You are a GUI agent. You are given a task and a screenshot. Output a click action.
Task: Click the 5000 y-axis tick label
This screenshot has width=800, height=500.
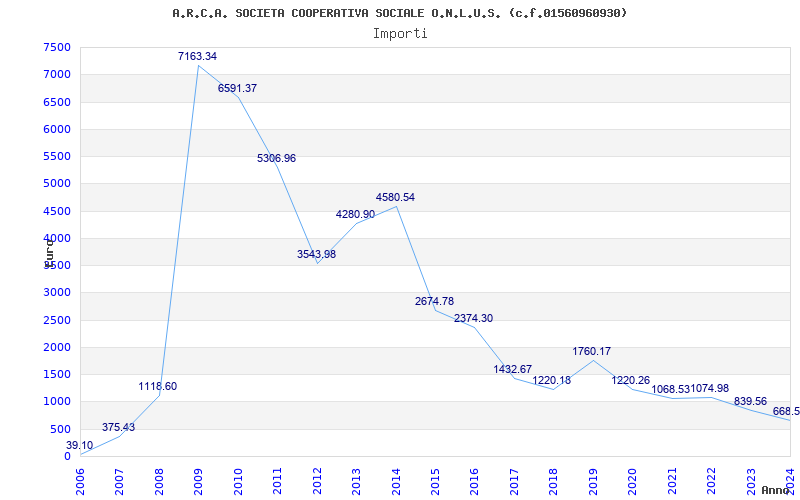pyautogui.click(x=57, y=184)
